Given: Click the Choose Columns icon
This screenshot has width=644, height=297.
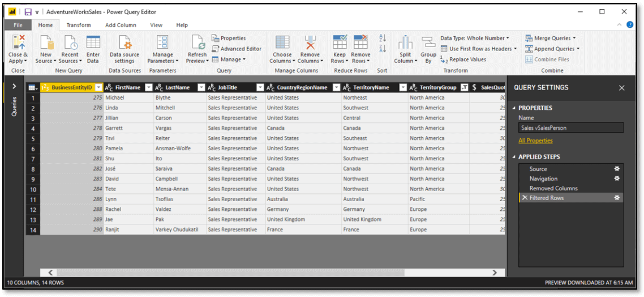Looking at the screenshot, I should pyautogui.click(x=282, y=42).
